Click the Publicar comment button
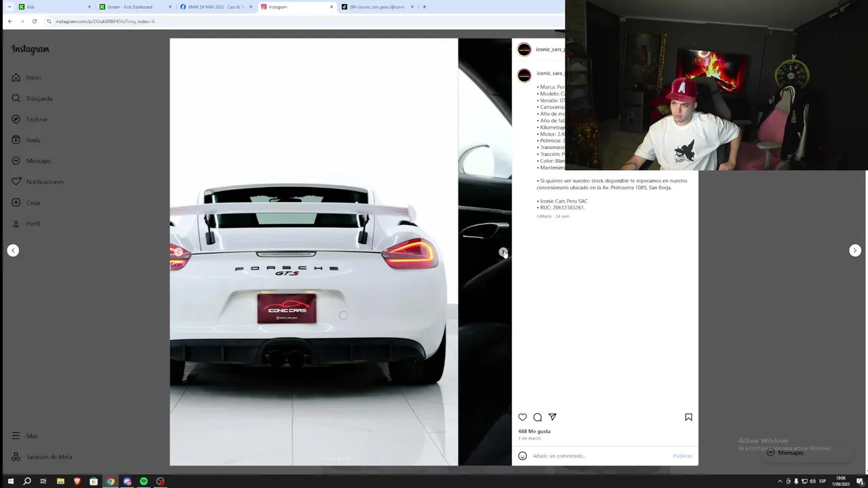Viewport: 868px width, 488px height. 682,456
